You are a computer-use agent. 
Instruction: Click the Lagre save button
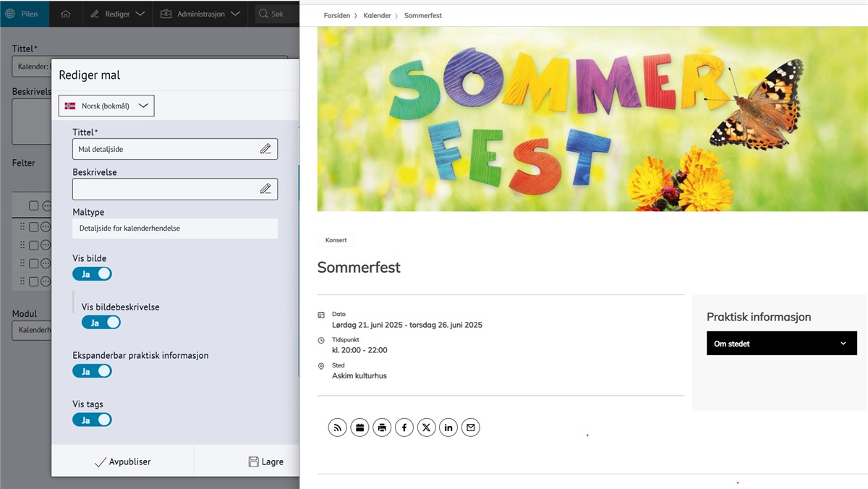(x=265, y=462)
